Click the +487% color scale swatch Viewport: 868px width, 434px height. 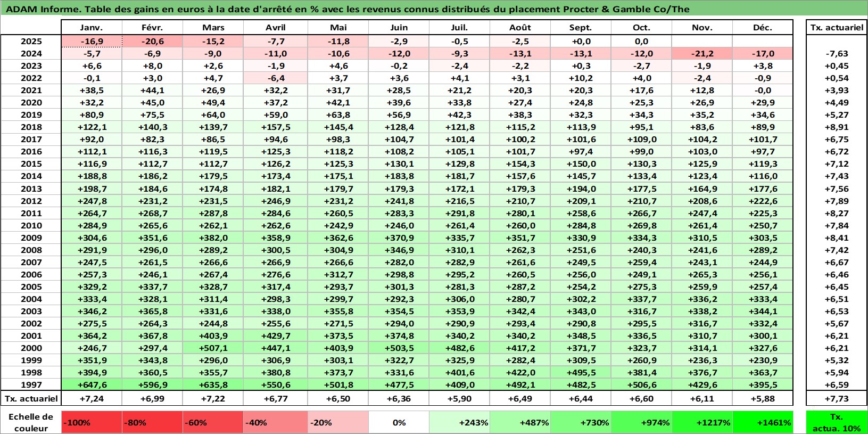click(520, 422)
